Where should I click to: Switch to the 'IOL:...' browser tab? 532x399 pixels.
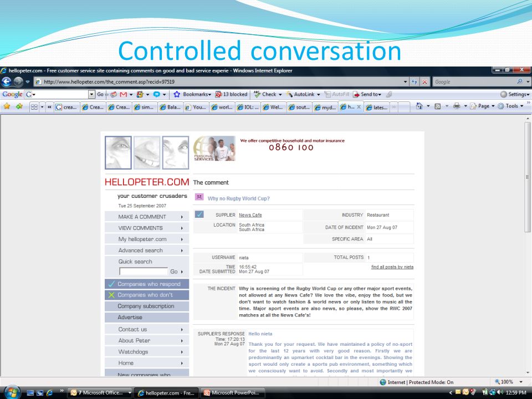(x=248, y=107)
